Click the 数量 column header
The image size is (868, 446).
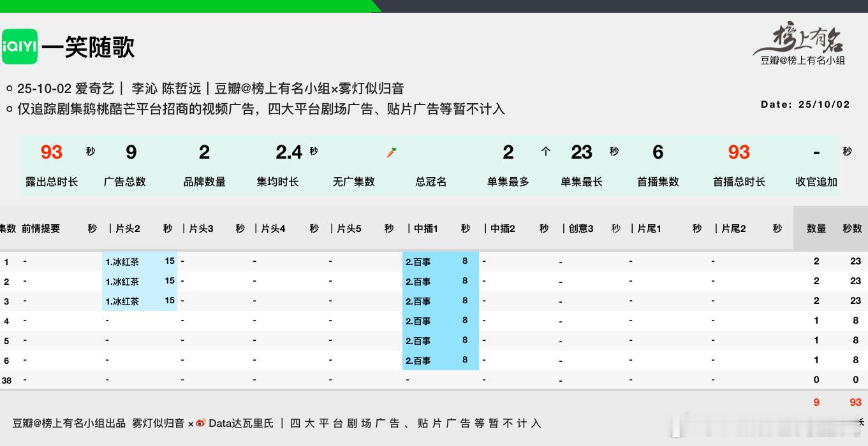point(816,228)
